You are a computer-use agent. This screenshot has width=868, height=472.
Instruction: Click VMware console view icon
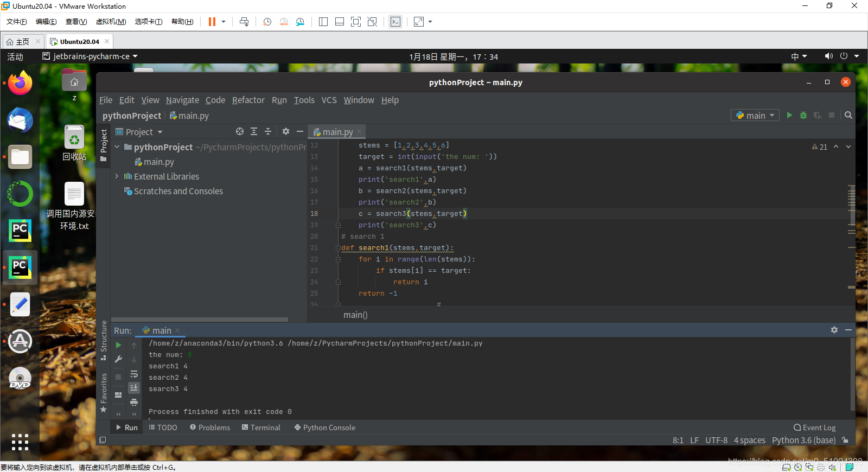point(395,22)
